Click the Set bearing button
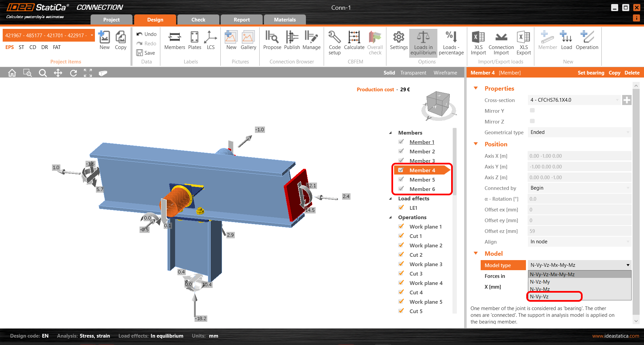 pyautogui.click(x=591, y=73)
